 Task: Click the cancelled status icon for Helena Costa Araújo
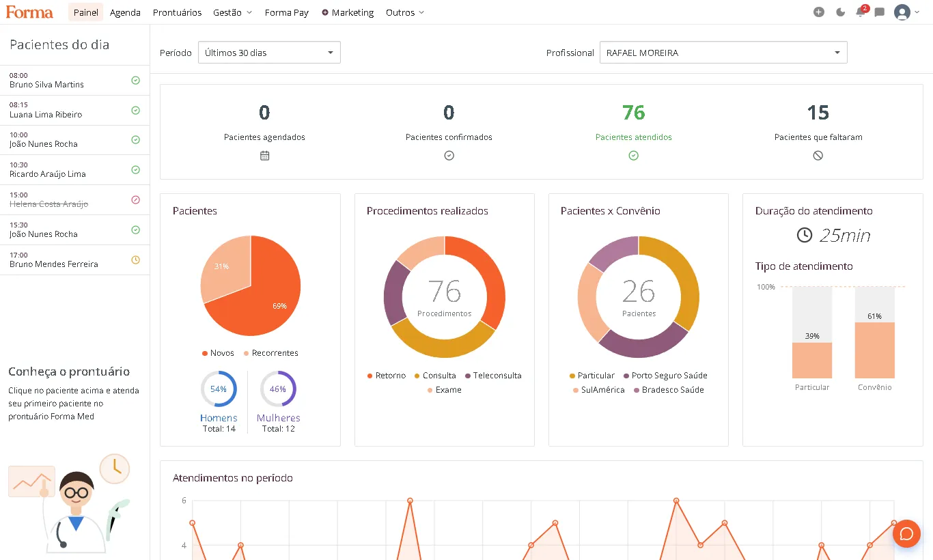[x=135, y=200]
